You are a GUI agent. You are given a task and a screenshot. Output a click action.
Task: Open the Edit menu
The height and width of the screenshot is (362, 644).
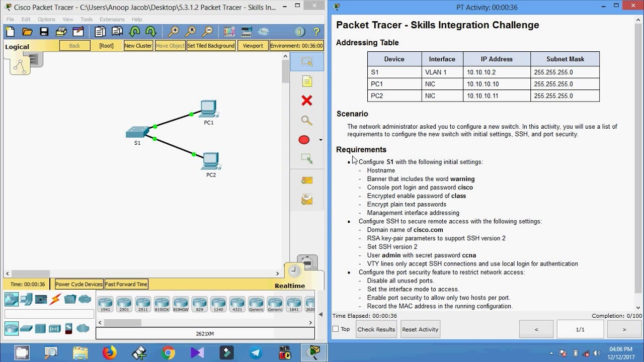(x=26, y=19)
